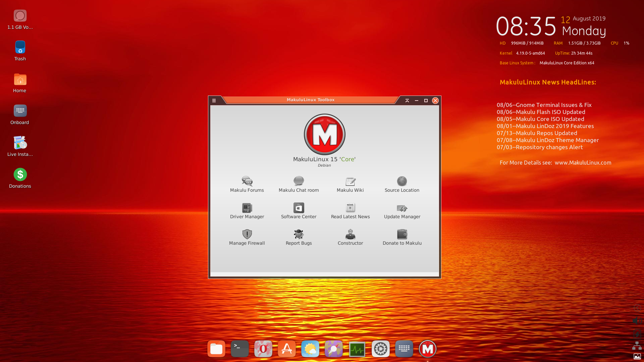The image size is (644, 362).
Task: Click the 'MakuluLinux News HeadLines:' heading
Action: coord(548,82)
